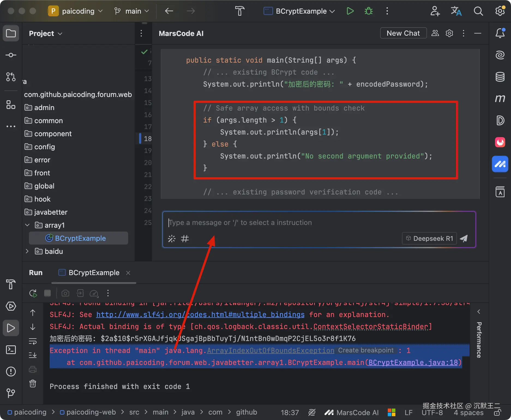The height and width of the screenshot is (420, 511).
Task: Show more tool windows ellipsis
Action: click(11, 126)
